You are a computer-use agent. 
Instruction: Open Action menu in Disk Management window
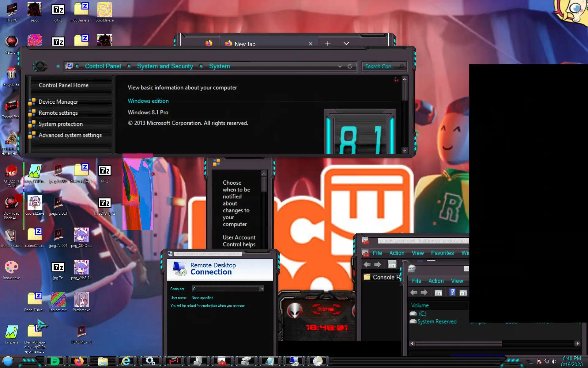[436, 281]
